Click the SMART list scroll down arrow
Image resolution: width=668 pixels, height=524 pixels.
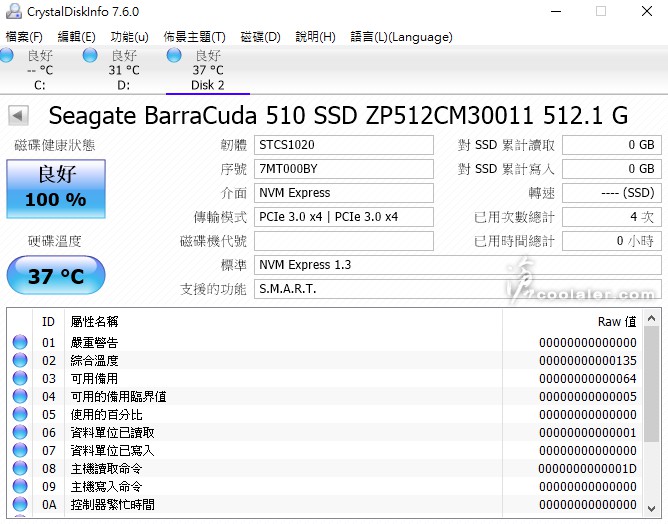pos(651,508)
